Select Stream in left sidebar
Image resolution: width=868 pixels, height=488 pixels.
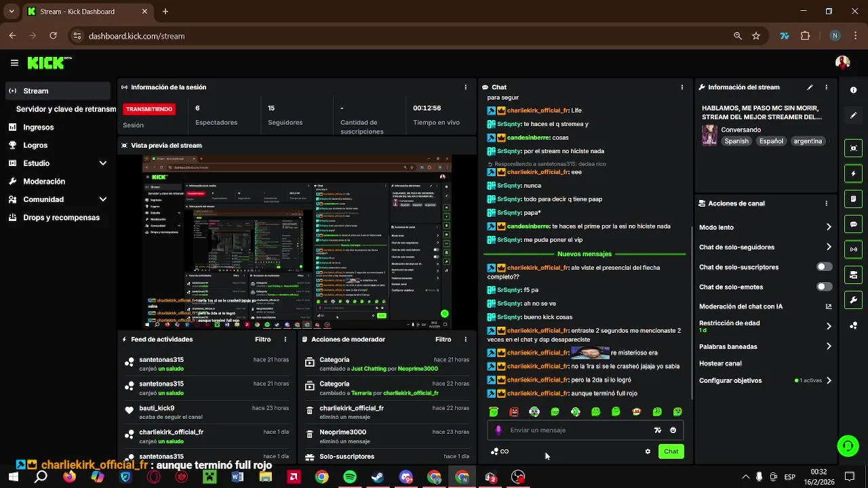tap(57, 91)
